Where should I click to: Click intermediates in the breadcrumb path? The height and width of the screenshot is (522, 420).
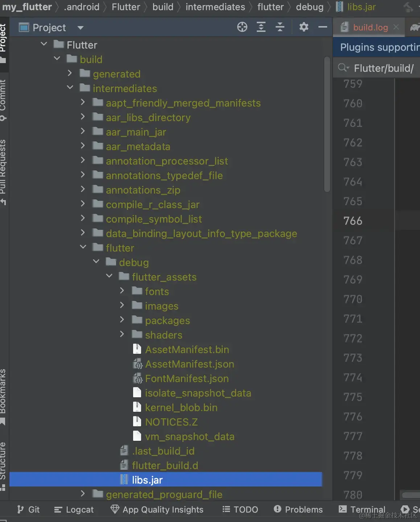click(x=215, y=7)
